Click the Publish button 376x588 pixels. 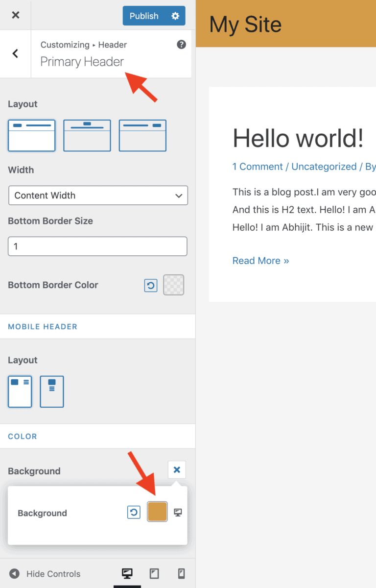pyautogui.click(x=144, y=16)
